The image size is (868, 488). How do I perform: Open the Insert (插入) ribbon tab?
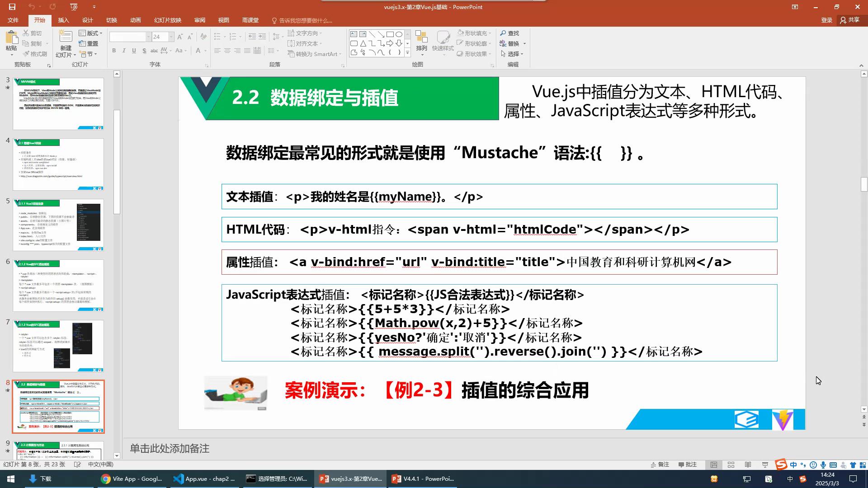[63, 20]
